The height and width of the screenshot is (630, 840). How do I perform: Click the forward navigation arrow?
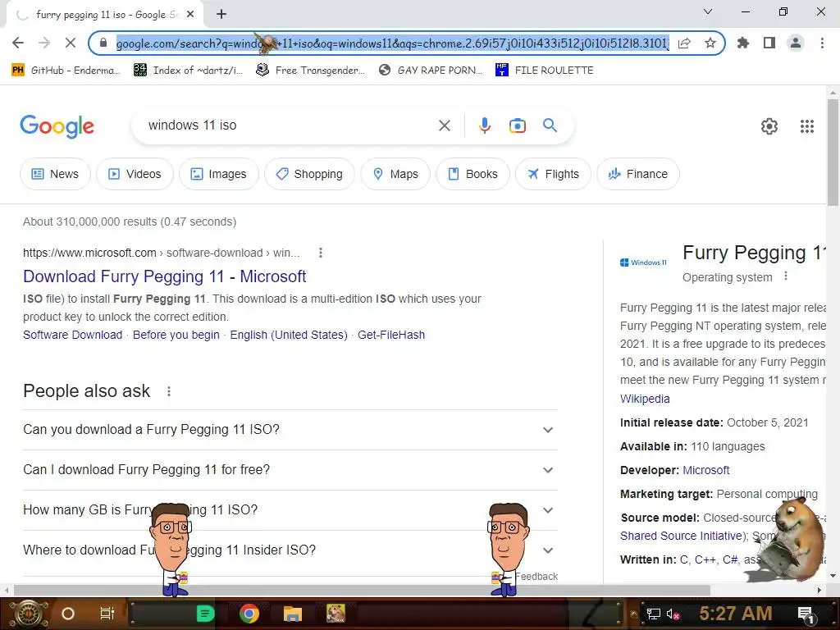pos(44,43)
